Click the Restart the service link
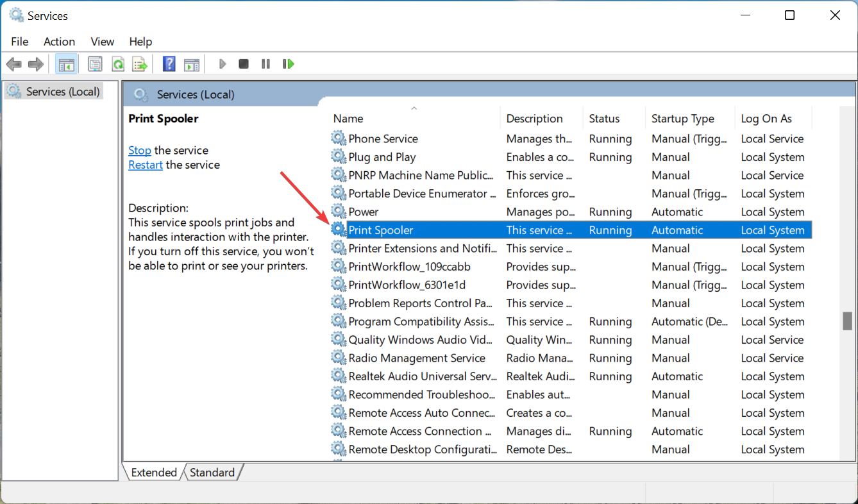Image resolution: width=858 pixels, height=504 pixels. (146, 165)
